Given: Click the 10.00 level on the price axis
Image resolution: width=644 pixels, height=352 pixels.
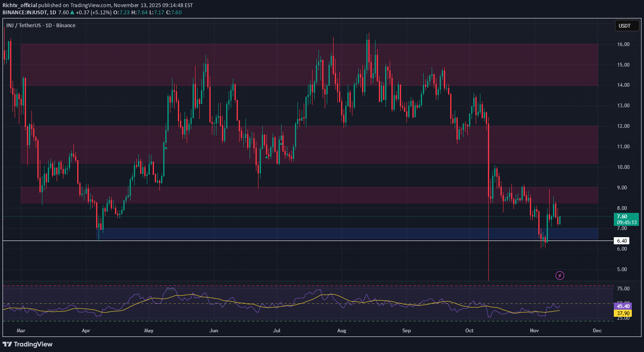Looking at the screenshot, I should coord(623,167).
